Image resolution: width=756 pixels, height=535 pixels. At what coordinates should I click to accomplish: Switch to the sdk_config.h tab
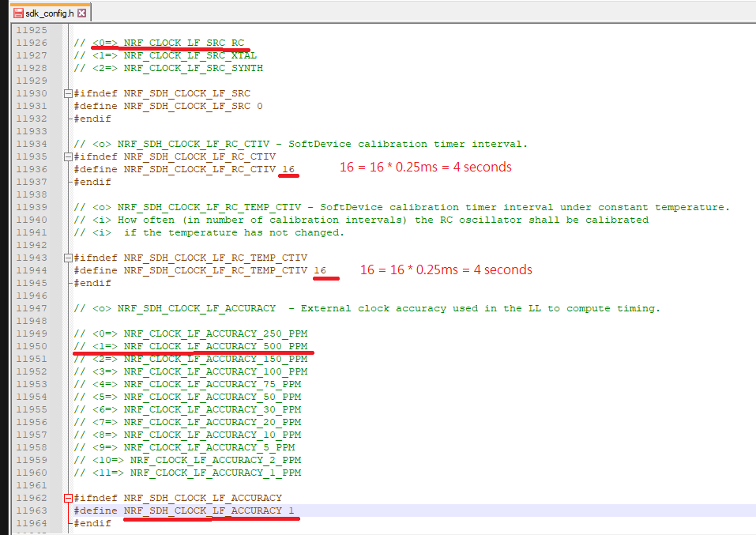(x=49, y=13)
